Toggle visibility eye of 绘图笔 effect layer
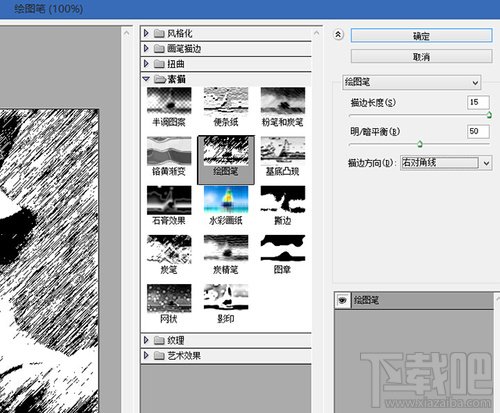This screenshot has height=413, width=500. [x=342, y=300]
